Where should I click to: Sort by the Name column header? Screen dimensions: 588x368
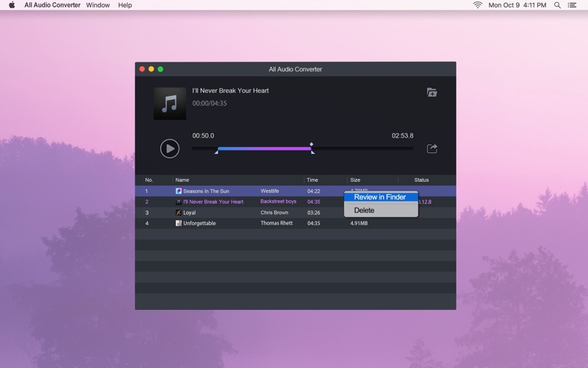[182, 180]
